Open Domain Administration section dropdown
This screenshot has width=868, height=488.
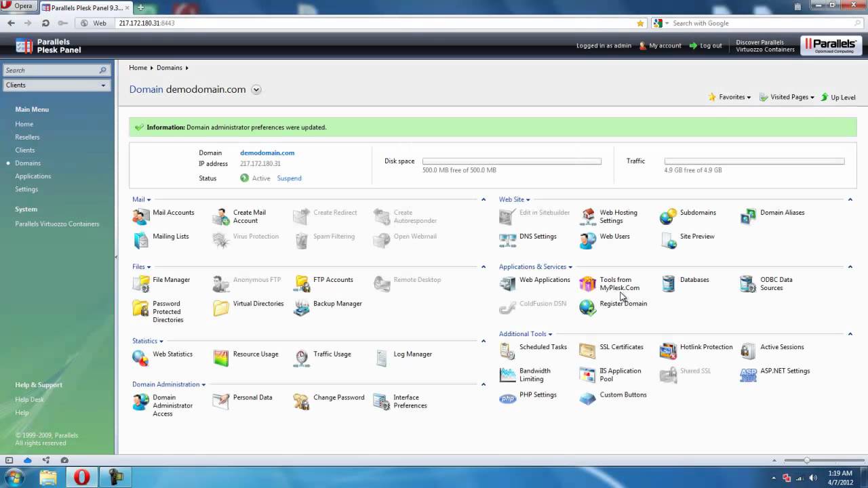[169, 384]
